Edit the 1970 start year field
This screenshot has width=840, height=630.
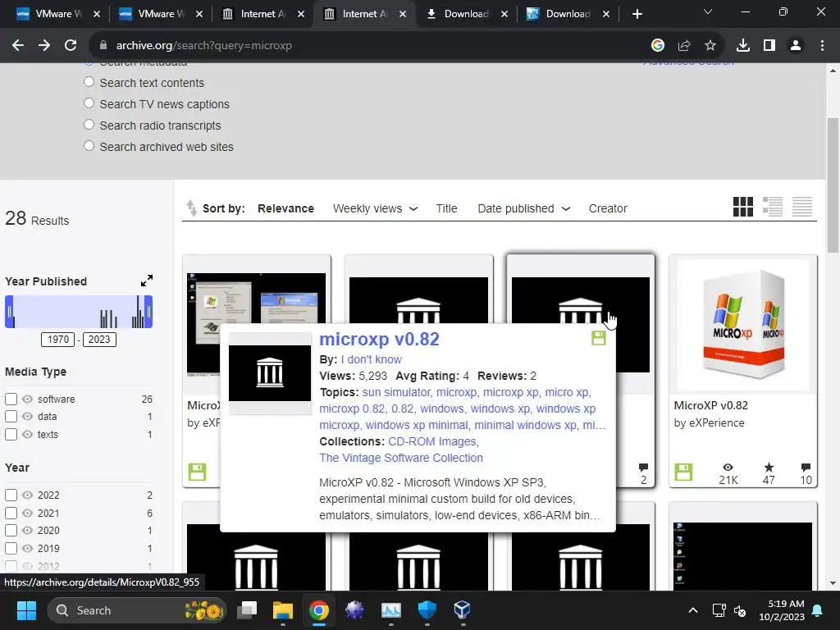pyautogui.click(x=58, y=340)
